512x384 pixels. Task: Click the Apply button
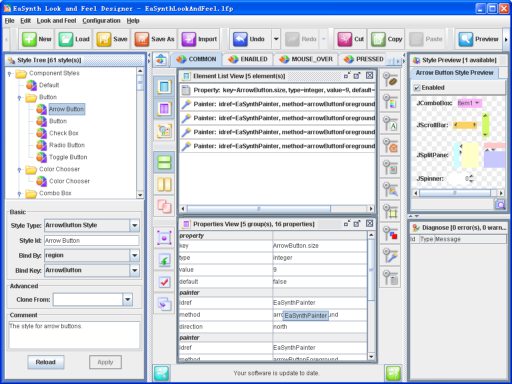[x=105, y=362]
